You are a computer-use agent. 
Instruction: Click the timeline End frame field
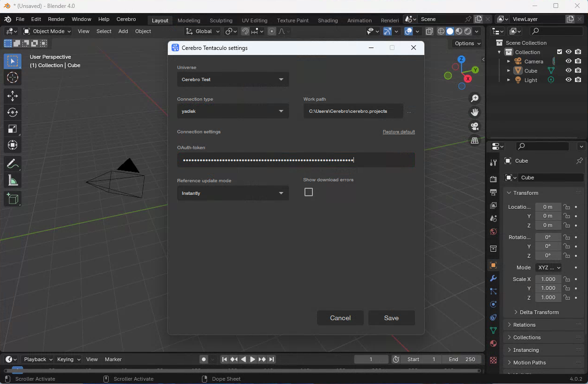click(x=462, y=359)
